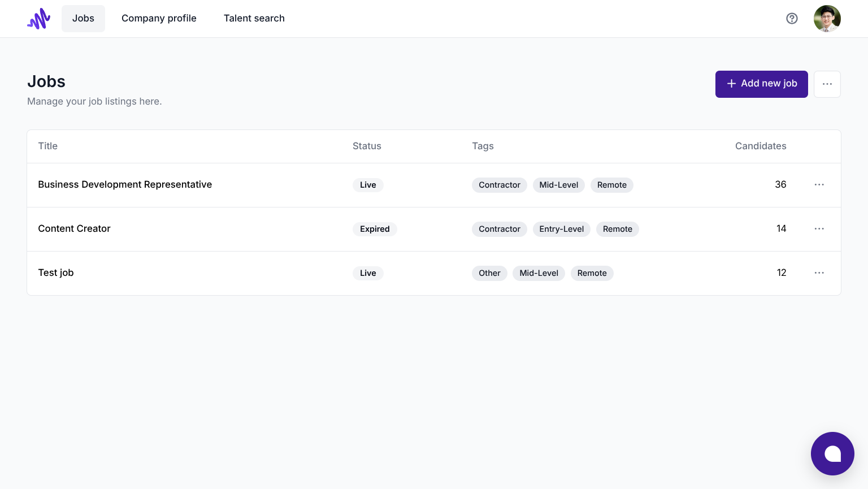Open the user profile avatar
The image size is (868, 489).
pyautogui.click(x=827, y=19)
